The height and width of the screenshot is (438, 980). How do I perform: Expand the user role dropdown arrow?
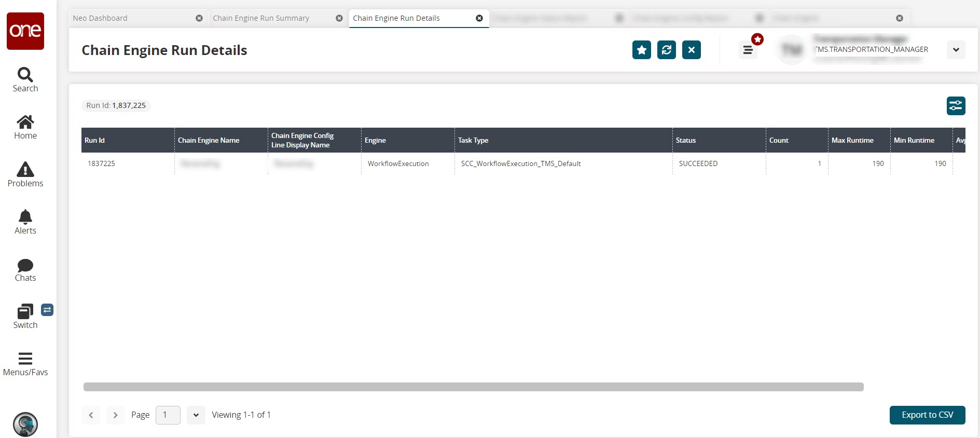point(956,50)
